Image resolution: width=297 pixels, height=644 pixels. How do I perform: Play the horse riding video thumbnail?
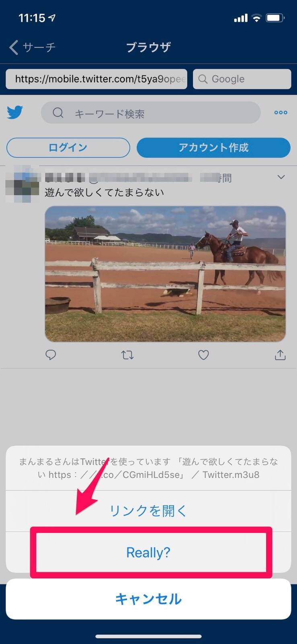[x=165, y=274]
